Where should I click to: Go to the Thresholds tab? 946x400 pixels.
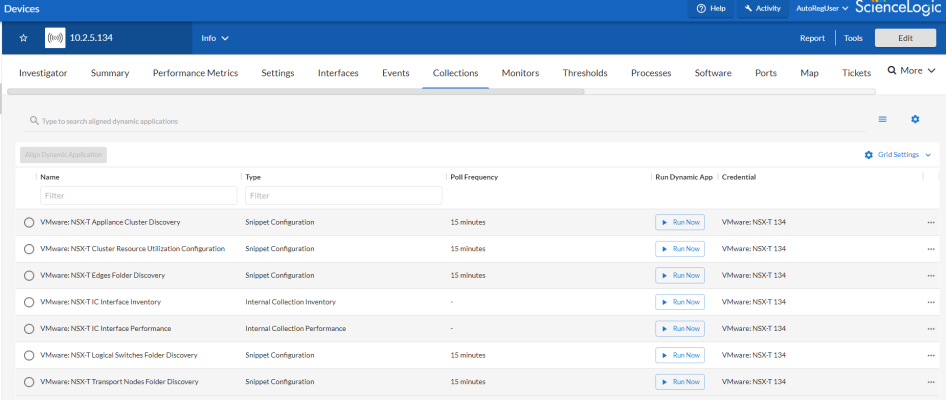(x=585, y=73)
